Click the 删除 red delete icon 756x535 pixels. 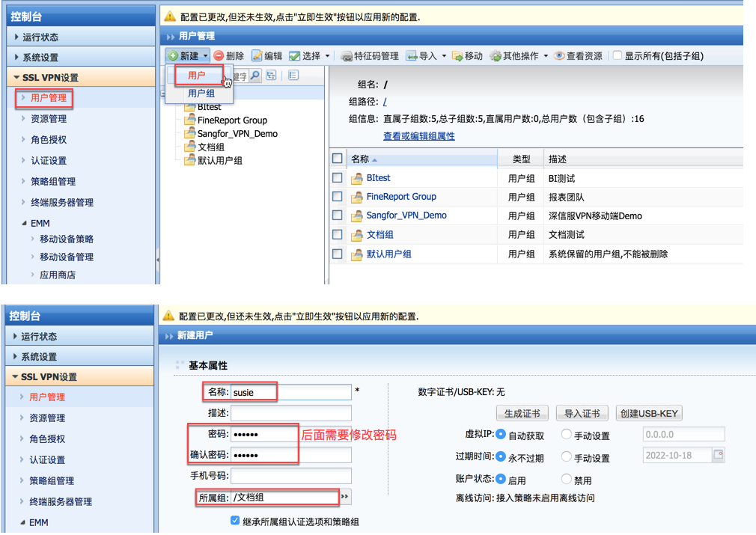coord(219,56)
